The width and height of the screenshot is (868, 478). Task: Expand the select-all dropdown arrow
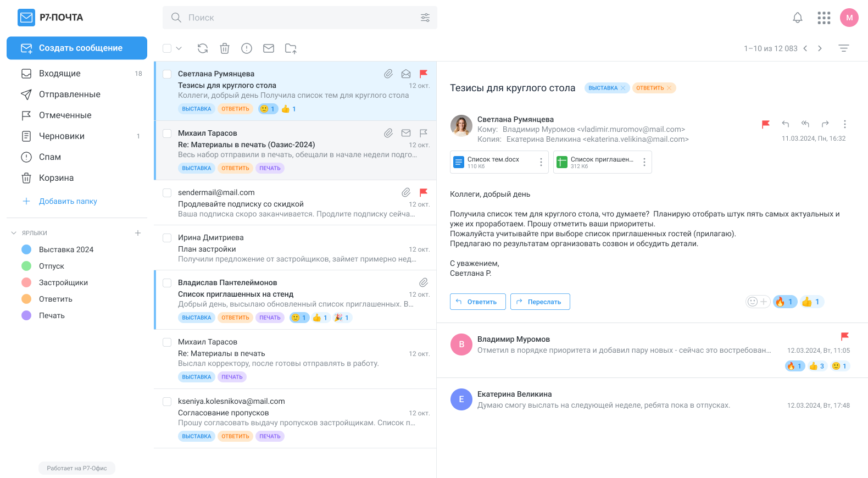click(x=179, y=48)
